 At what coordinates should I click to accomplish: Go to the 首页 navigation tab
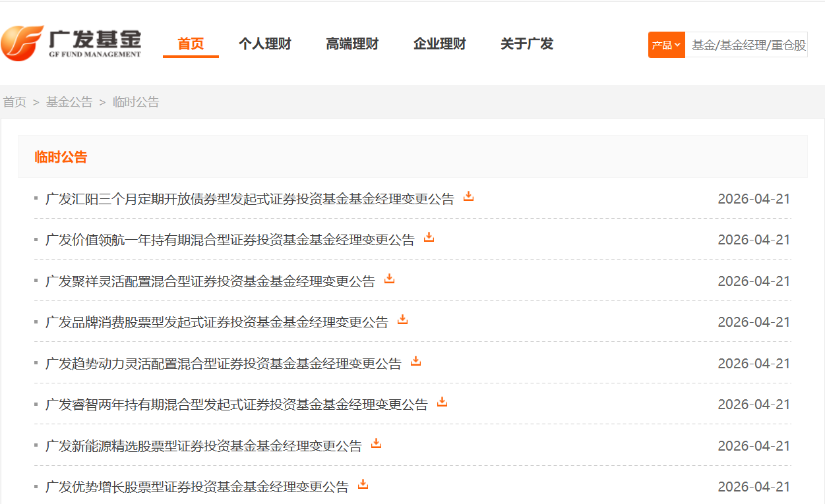click(x=191, y=44)
